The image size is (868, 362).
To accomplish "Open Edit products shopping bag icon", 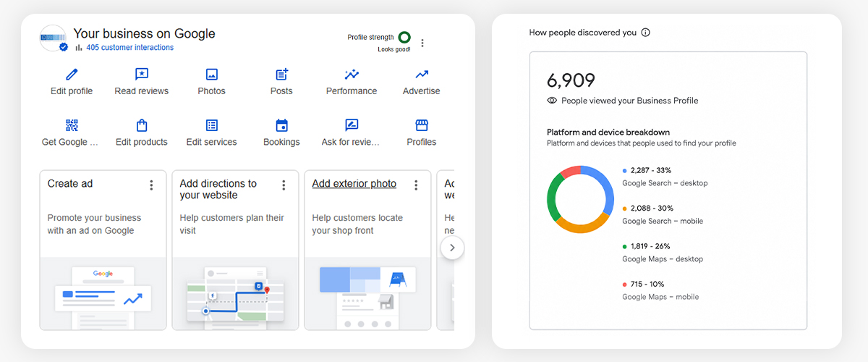I will 142,125.
